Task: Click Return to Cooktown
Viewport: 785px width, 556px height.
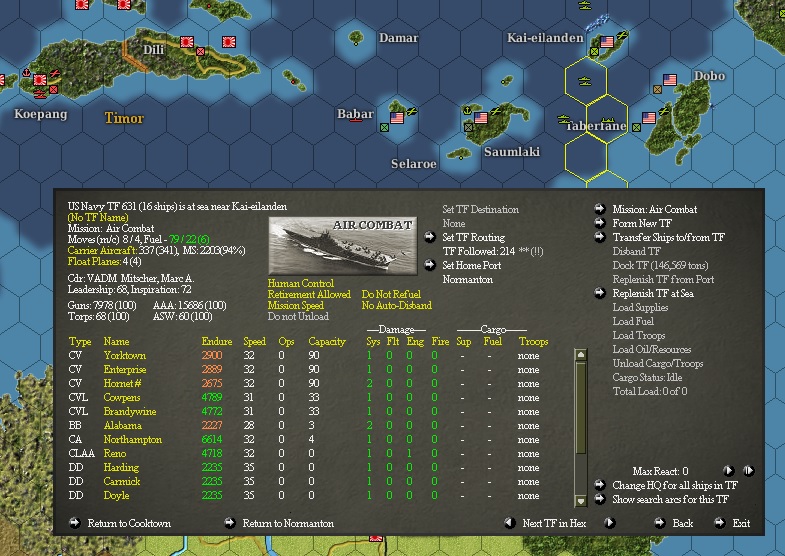Action: tap(129, 523)
